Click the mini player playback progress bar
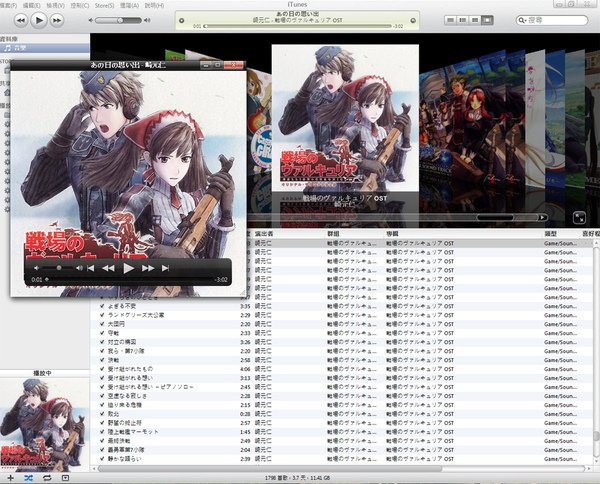Viewport: 600px width, 484px height. [130, 279]
